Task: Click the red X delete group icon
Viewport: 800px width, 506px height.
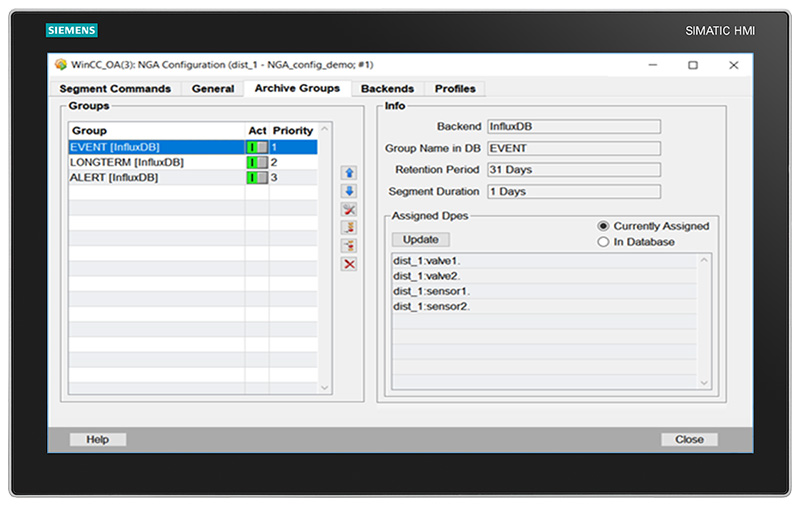Action: coord(349,264)
